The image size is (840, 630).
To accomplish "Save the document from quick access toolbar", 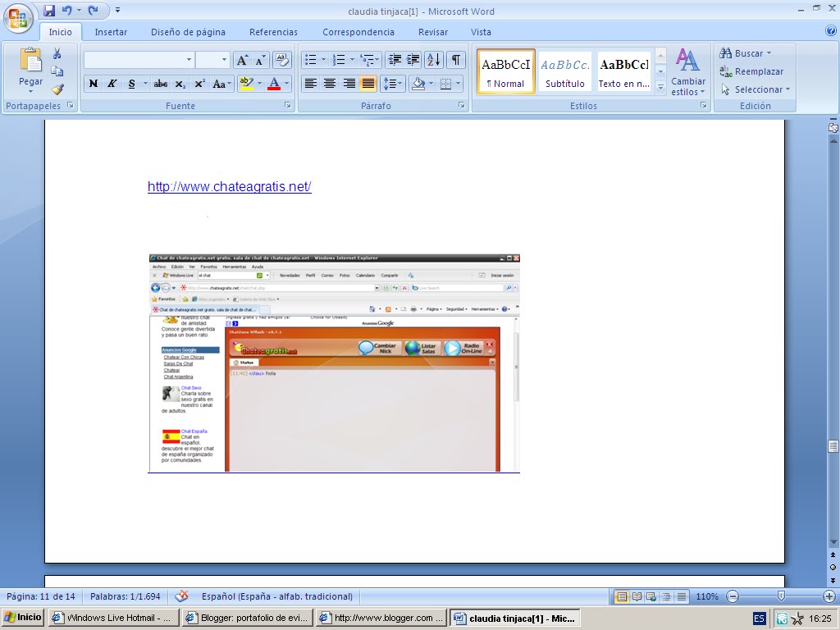I will pos(49,10).
